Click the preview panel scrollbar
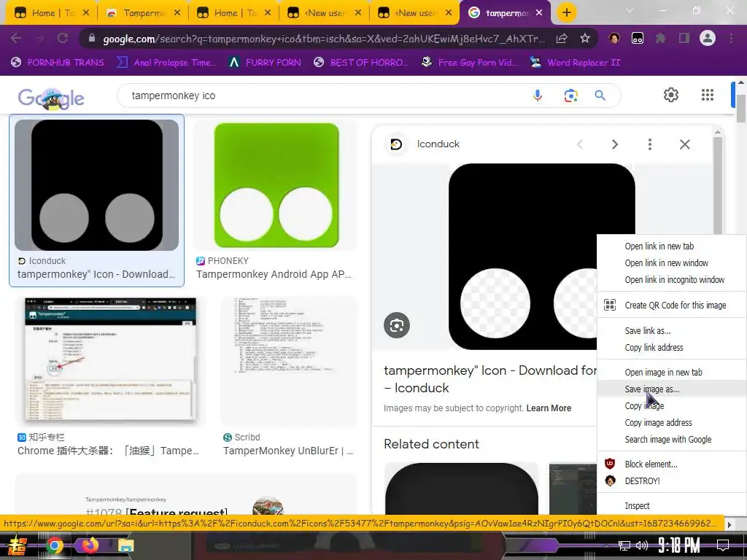The image size is (747, 560). point(718,186)
